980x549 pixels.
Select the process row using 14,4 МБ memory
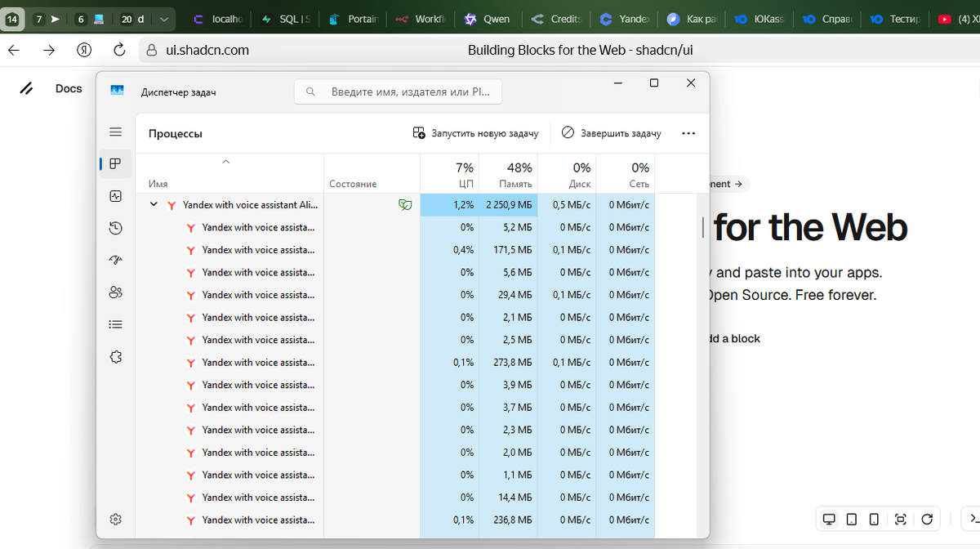click(394, 497)
